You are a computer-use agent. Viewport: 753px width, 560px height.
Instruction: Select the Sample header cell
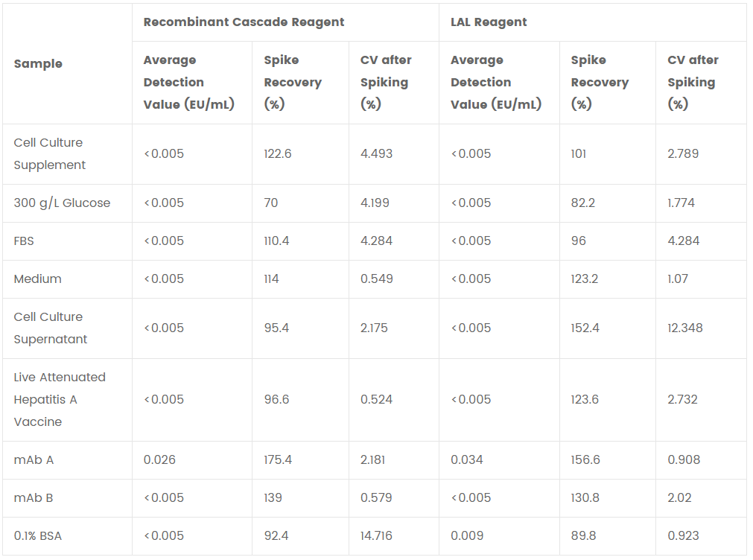coord(38,64)
